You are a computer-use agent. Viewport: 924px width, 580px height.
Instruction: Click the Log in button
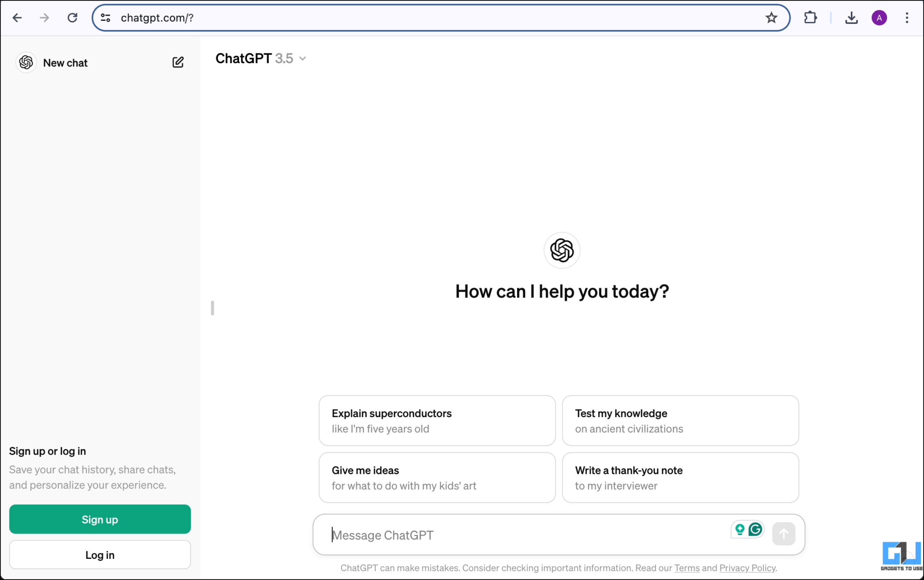pos(100,554)
